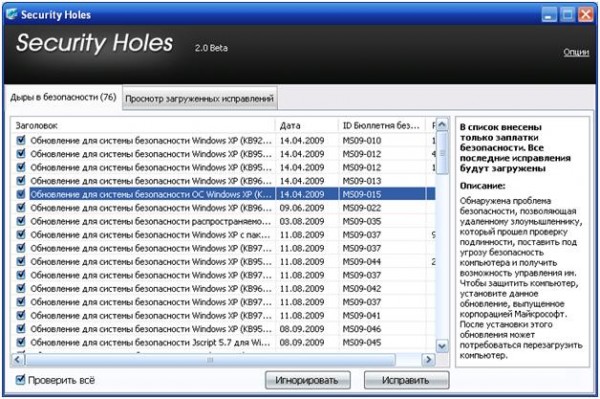The width and height of the screenshot is (600, 399).
Task: Click the horizontal scrollbar thumb
Action: click(x=210, y=360)
